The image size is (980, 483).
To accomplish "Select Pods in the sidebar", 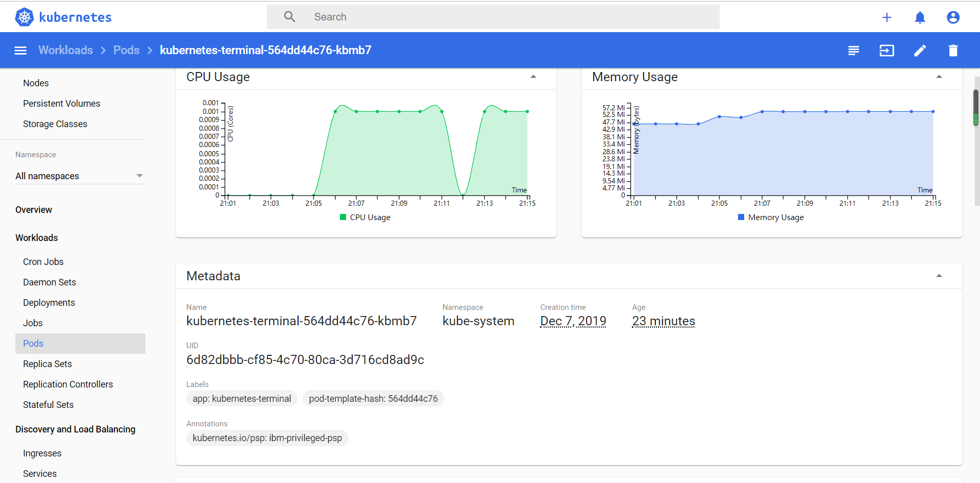I will tap(80, 344).
